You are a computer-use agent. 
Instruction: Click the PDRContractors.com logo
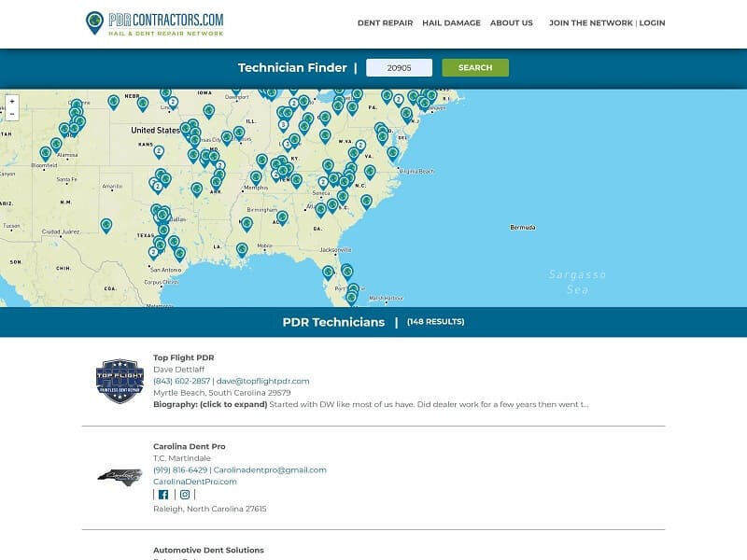[x=154, y=23]
